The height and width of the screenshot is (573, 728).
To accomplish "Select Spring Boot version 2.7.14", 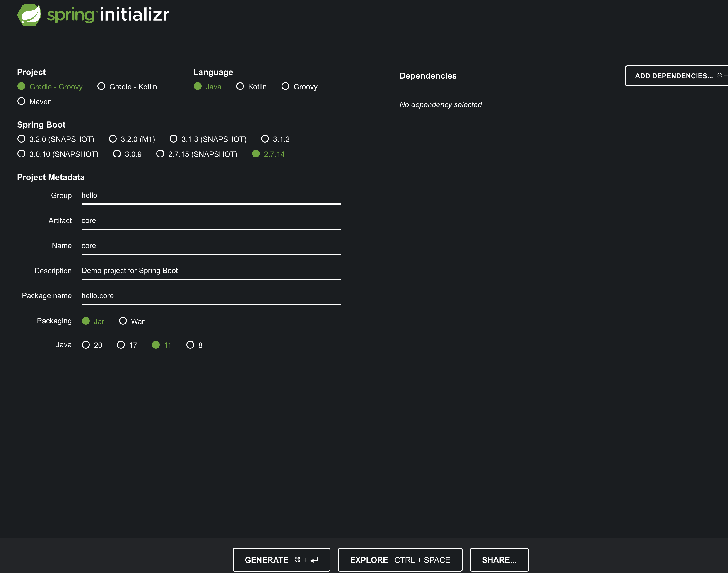I will tap(268, 154).
